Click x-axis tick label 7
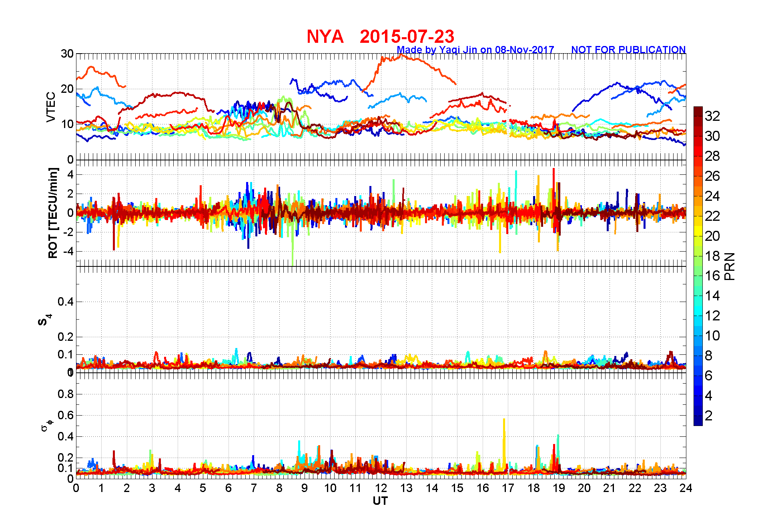This screenshot has height=532, width=762. pyautogui.click(x=254, y=488)
